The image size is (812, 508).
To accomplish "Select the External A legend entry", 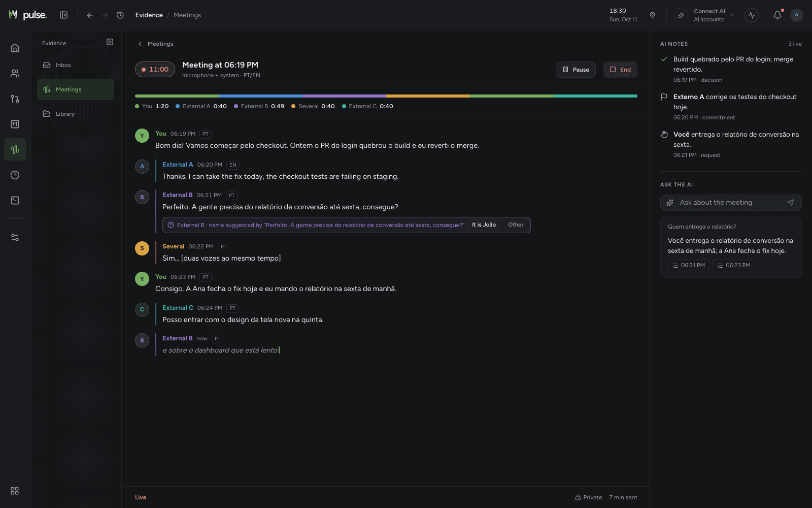I will (201, 106).
